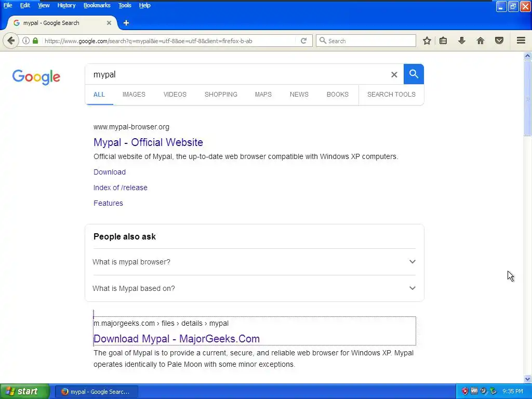Viewport: 532px width, 399px height.
Task: Switch to the VIDEOS tab
Action: point(175,95)
